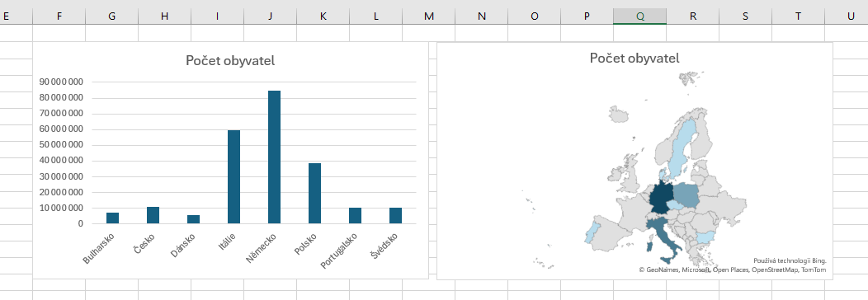
Task: Select bar chart title Počet obyvatel
Action: pos(230,61)
